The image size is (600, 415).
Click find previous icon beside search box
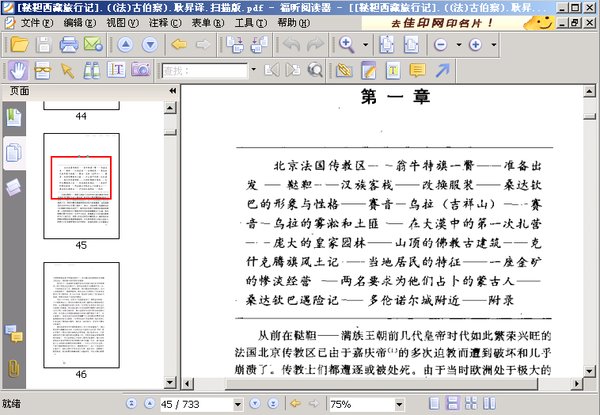pos(272,70)
